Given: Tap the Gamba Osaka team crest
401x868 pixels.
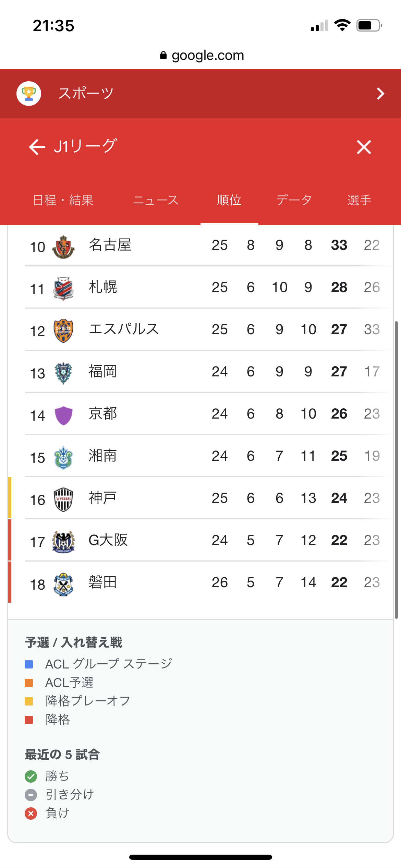Looking at the screenshot, I should (x=63, y=541).
